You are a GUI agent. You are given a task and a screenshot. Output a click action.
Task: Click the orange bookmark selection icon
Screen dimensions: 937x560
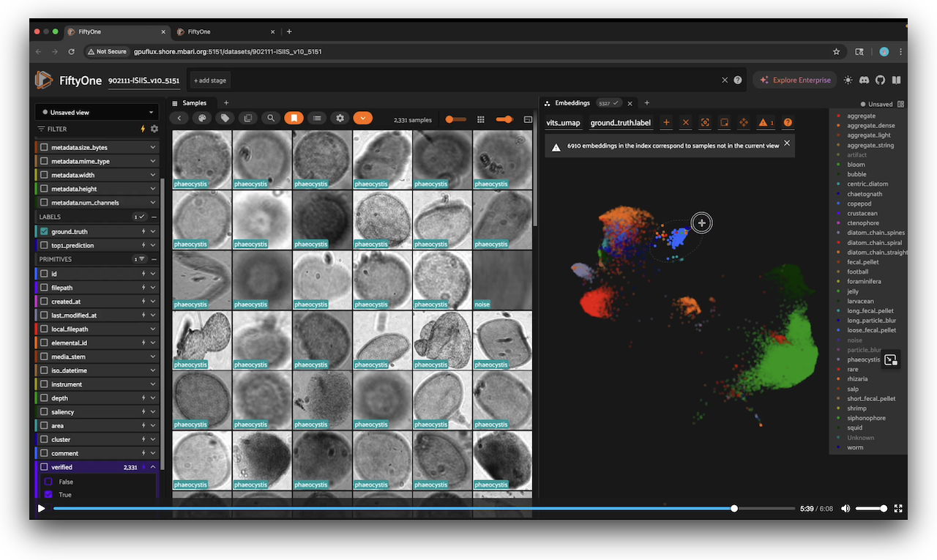pos(294,118)
